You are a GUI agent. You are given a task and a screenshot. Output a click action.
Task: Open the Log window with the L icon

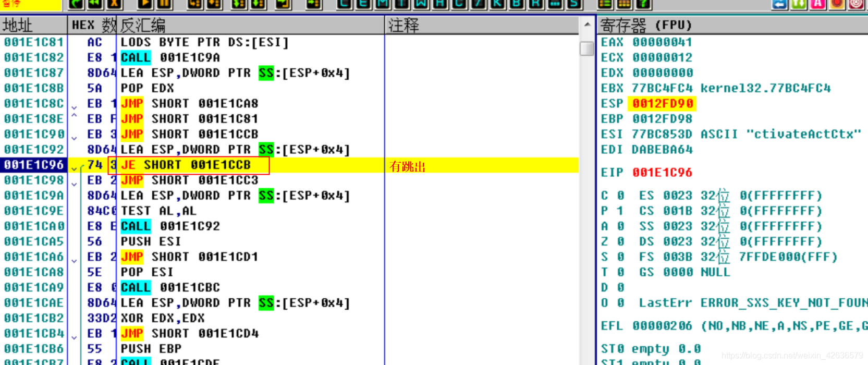pyautogui.click(x=344, y=4)
